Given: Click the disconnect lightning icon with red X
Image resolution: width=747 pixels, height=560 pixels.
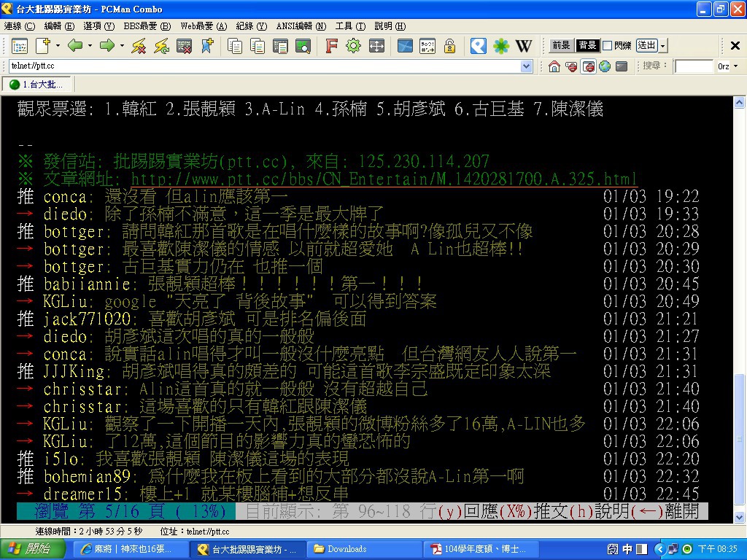Looking at the screenshot, I should coord(139,46).
